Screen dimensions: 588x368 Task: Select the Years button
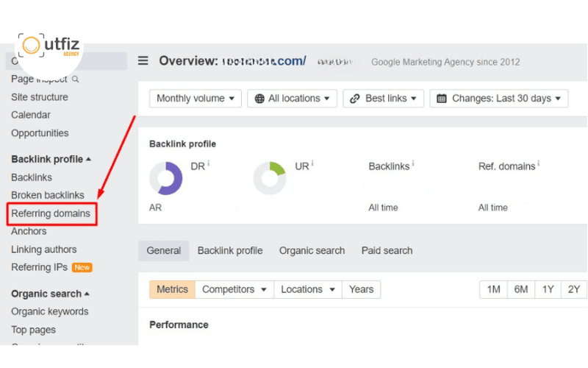362,289
